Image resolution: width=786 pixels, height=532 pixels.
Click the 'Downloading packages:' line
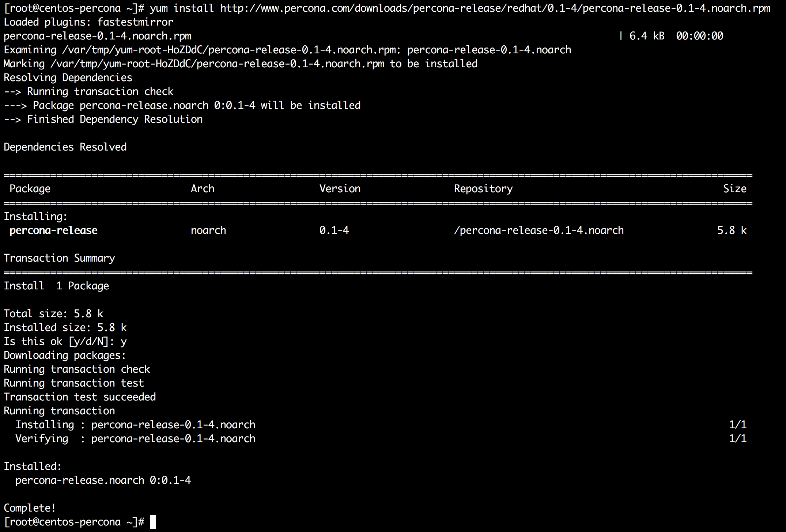coord(65,355)
